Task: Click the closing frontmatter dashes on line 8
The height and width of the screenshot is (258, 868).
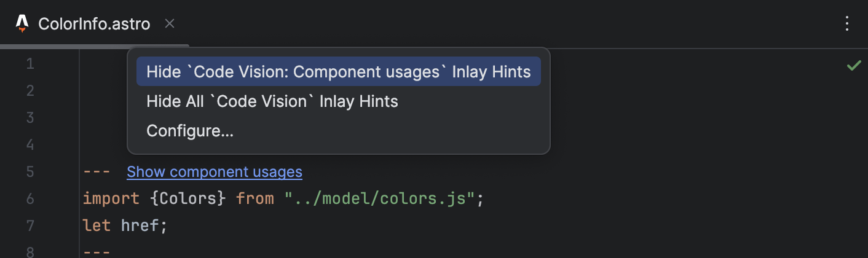Action: (x=97, y=252)
